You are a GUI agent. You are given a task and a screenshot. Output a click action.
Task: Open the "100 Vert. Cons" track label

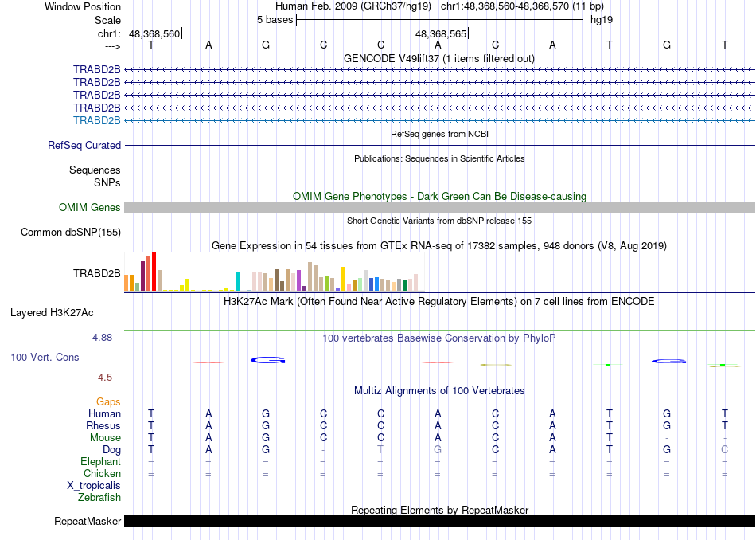click(x=45, y=357)
